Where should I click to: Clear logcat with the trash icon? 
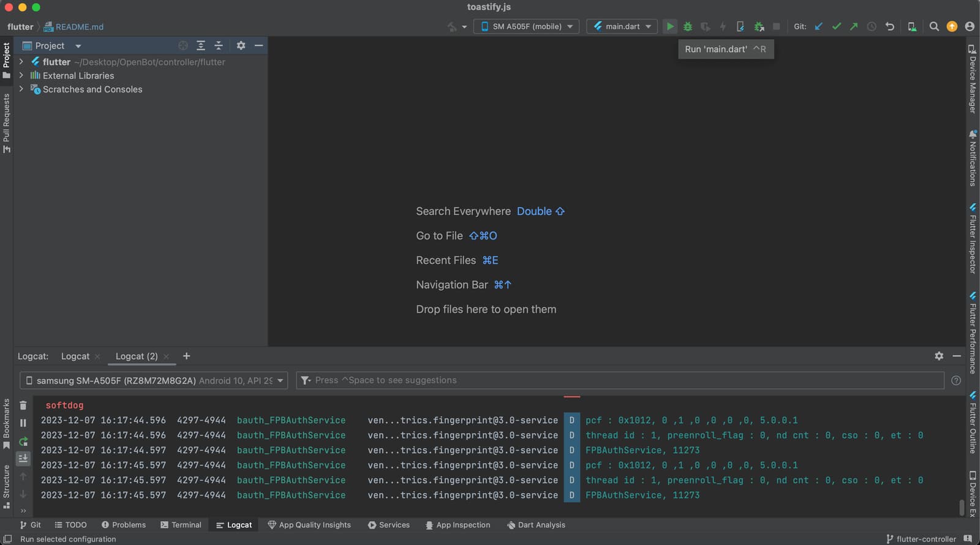click(23, 405)
